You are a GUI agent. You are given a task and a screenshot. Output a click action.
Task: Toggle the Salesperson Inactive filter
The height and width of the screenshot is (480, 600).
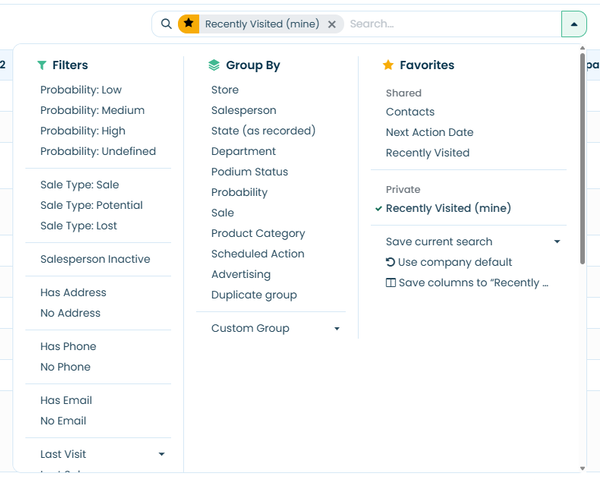(95, 259)
